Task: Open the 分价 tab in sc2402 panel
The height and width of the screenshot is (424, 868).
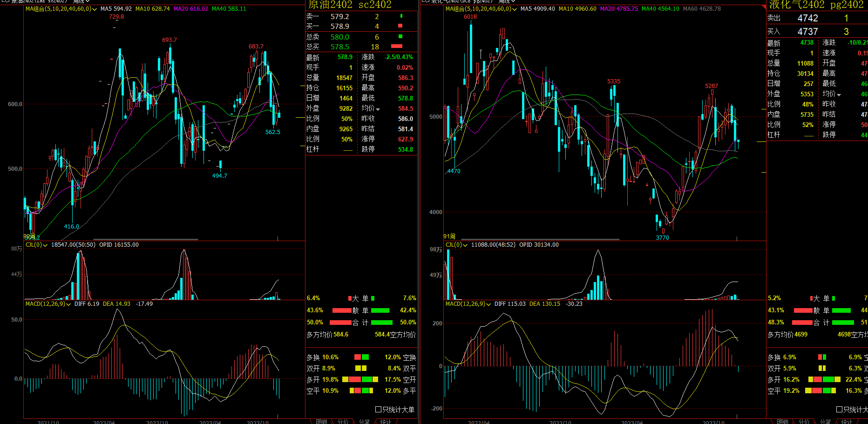Action: pos(343,421)
